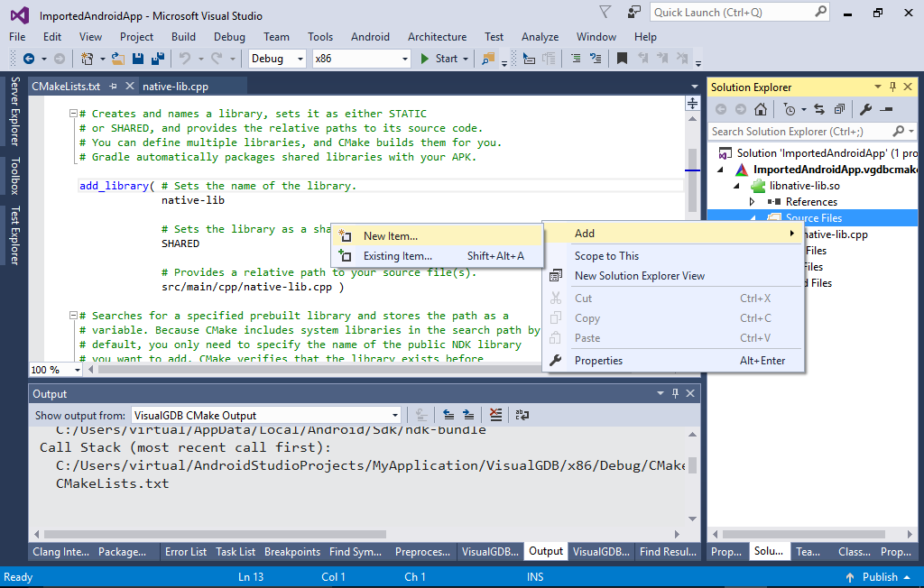
Task: Click the Preview Selected Items icon
Action: (886, 110)
